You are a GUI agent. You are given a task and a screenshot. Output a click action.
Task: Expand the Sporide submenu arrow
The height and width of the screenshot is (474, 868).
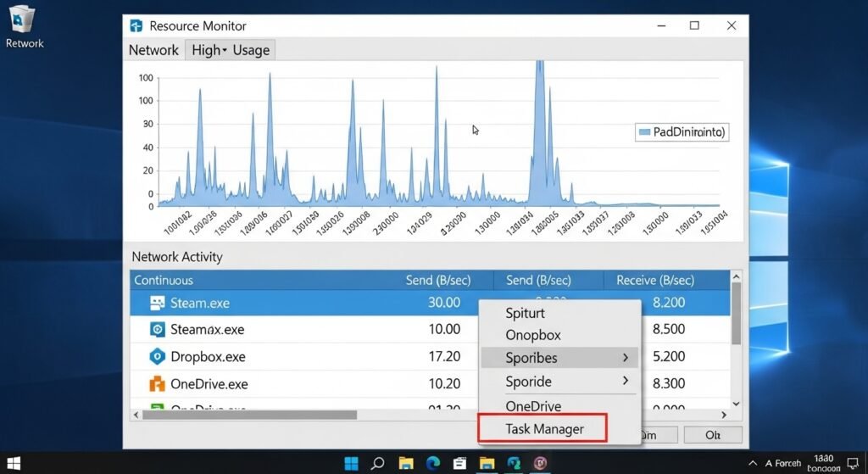click(x=626, y=382)
